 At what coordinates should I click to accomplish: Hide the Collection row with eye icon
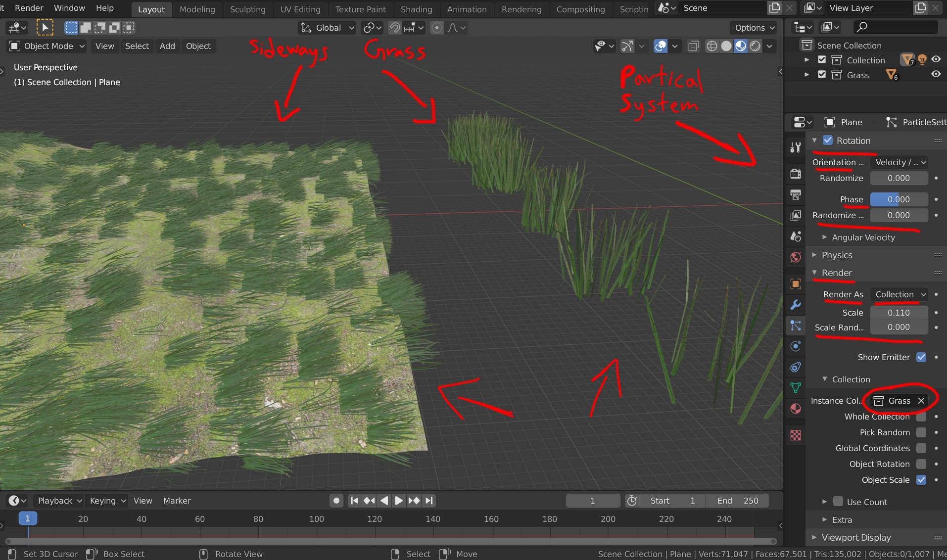(936, 59)
